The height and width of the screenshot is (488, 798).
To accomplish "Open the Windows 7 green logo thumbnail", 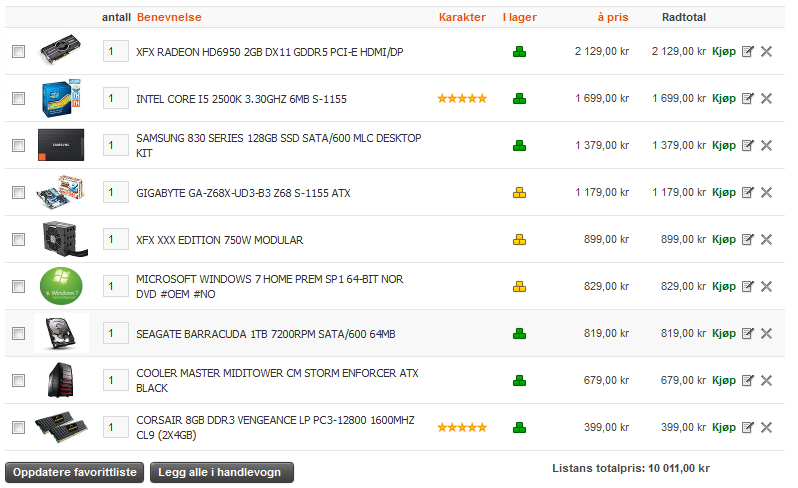I will [61, 286].
